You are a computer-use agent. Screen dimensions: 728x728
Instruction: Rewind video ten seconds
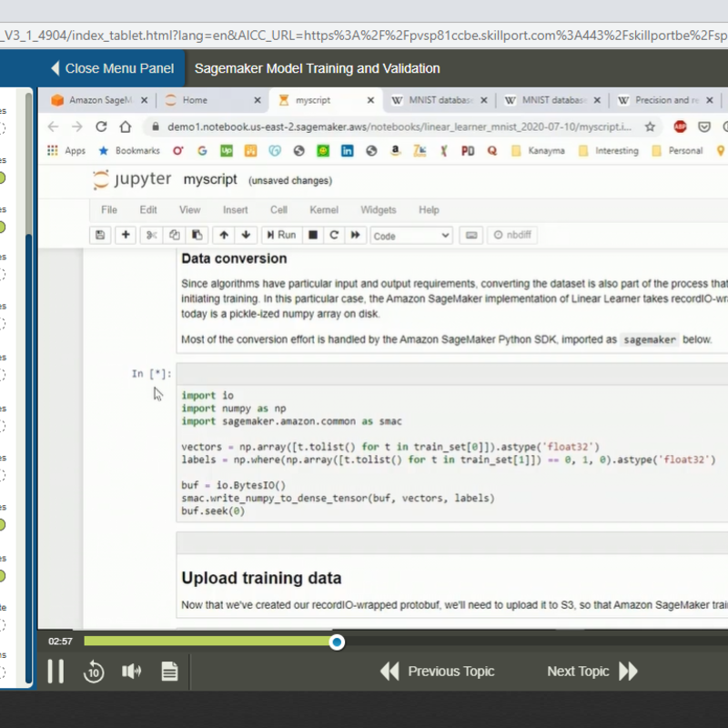[x=94, y=672]
